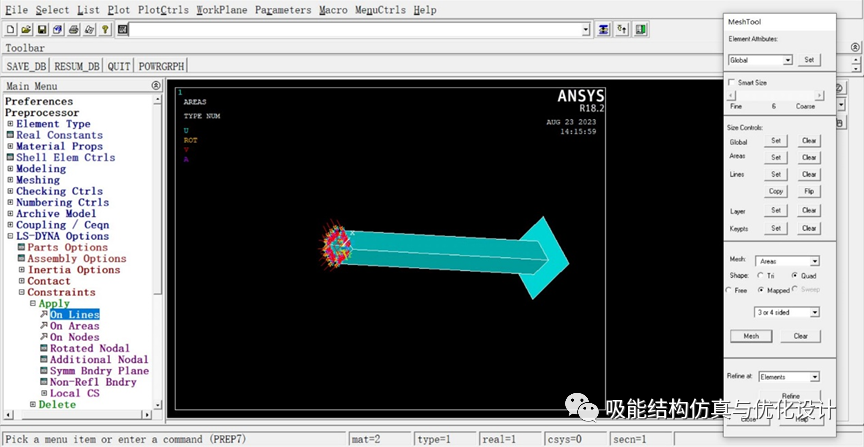Image resolution: width=864 pixels, height=447 pixels.
Task: Click the Report Generator icon
Action: click(89, 29)
